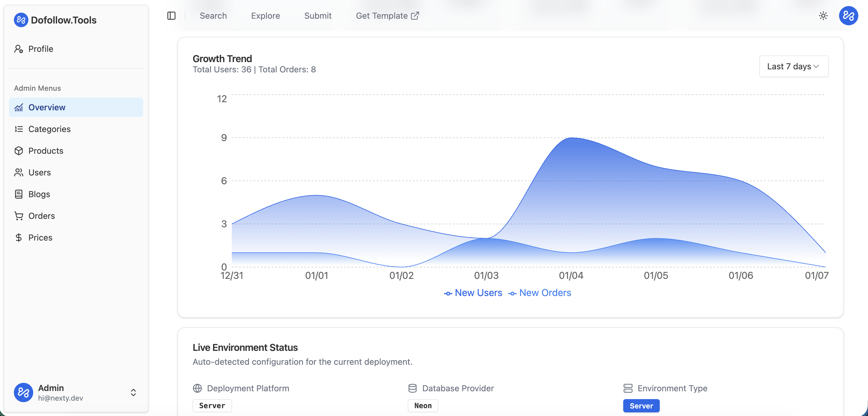The width and height of the screenshot is (868, 416).
Task: Click the Submit navigation link
Action: coord(318,16)
